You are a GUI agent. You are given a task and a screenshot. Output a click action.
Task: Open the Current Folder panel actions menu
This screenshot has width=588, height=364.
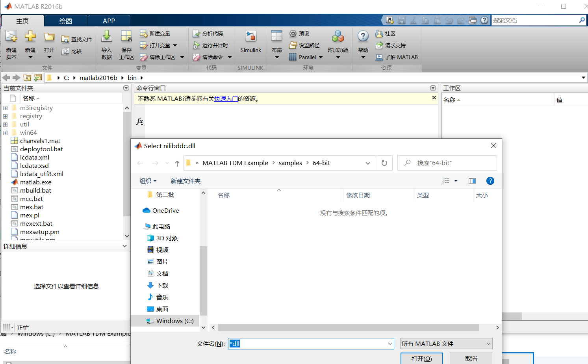(x=126, y=88)
